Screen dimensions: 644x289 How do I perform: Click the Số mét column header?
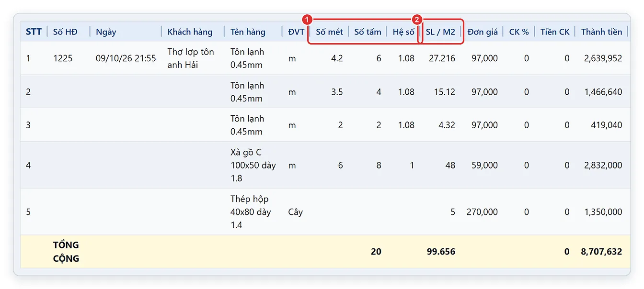tap(330, 32)
